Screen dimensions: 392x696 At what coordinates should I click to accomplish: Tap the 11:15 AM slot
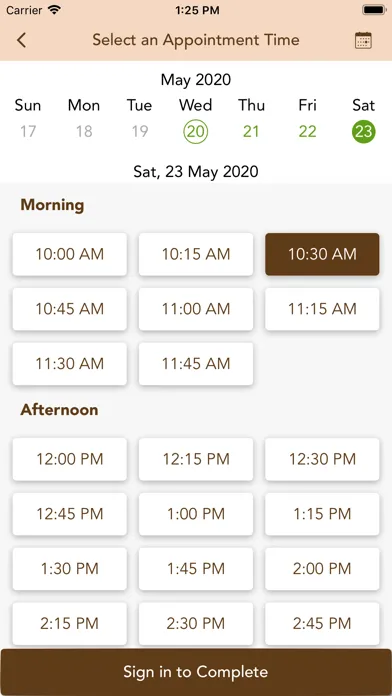tap(322, 309)
